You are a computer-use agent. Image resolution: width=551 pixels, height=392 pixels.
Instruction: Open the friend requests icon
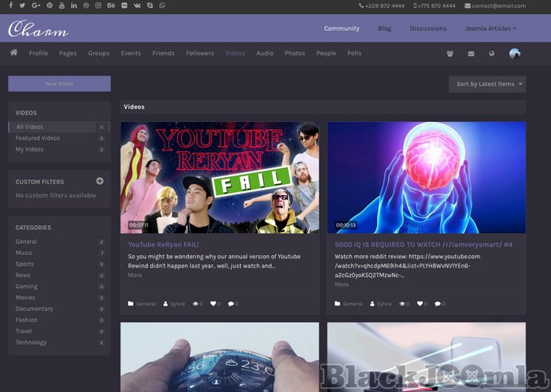point(449,54)
